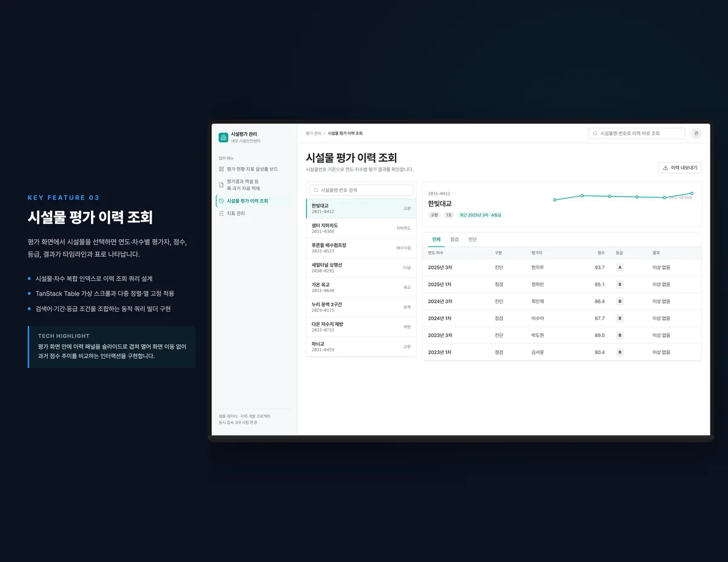Image resolution: width=728 pixels, height=562 pixels.
Task: Click the history clock icon in sidebar
Action: click(221, 201)
